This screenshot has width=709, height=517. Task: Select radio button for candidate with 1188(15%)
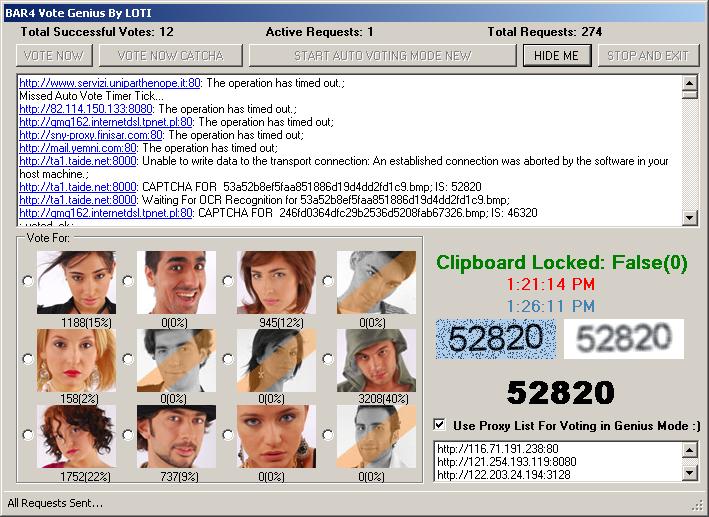(x=28, y=281)
